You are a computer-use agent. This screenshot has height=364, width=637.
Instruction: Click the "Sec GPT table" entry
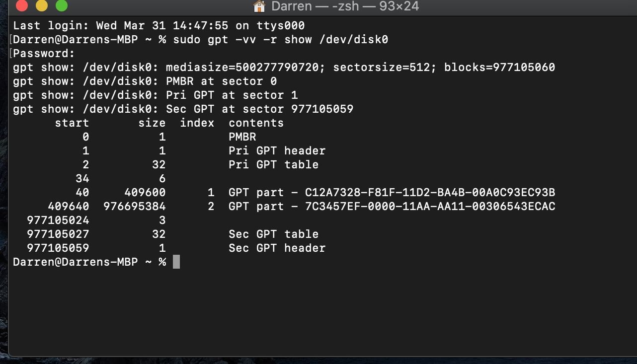273,234
